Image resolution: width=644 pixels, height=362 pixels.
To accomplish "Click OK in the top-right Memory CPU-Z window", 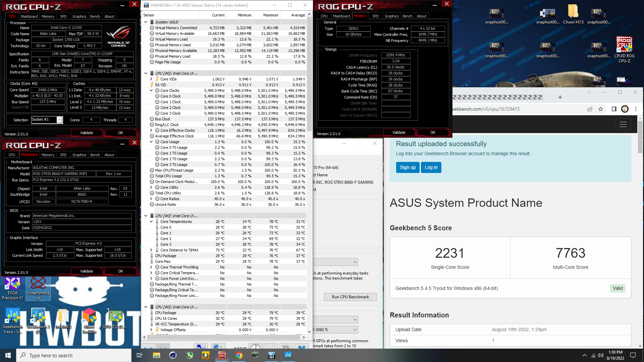I will click(433, 132).
